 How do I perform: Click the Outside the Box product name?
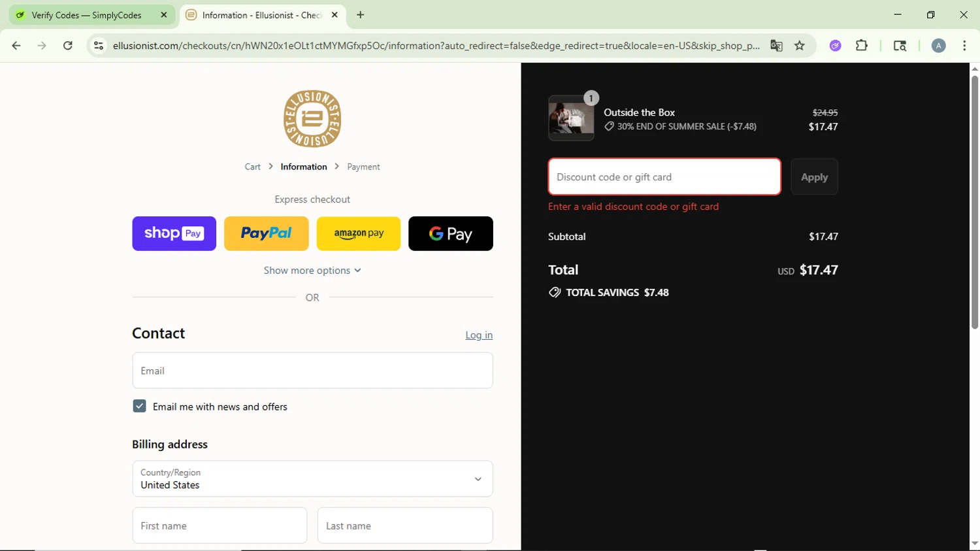pyautogui.click(x=639, y=112)
